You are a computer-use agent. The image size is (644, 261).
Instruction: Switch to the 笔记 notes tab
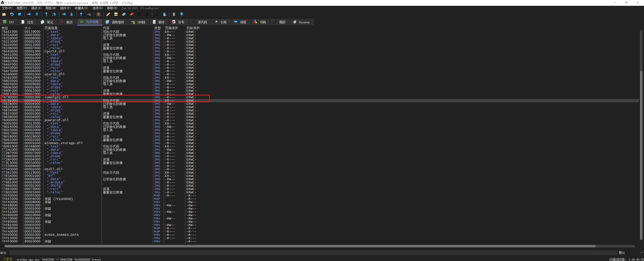click(47, 22)
